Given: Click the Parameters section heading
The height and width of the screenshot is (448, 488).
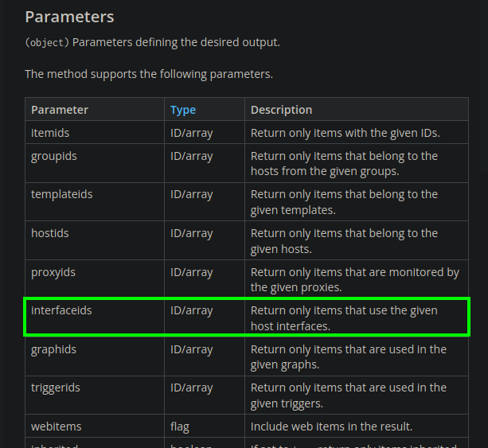Looking at the screenshot, I should click(x=69, y=17).
